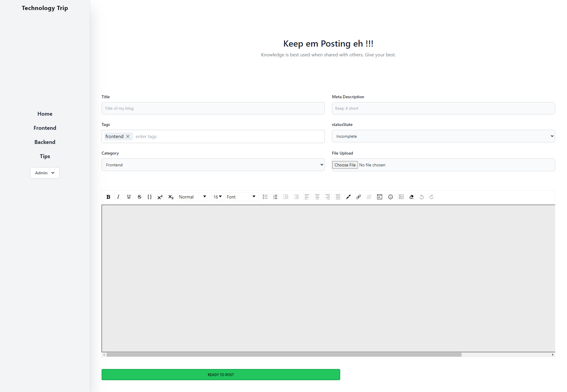567x392 pixels.
Task: Expand the font size dropdown showing 16
Action: [217, 197]
